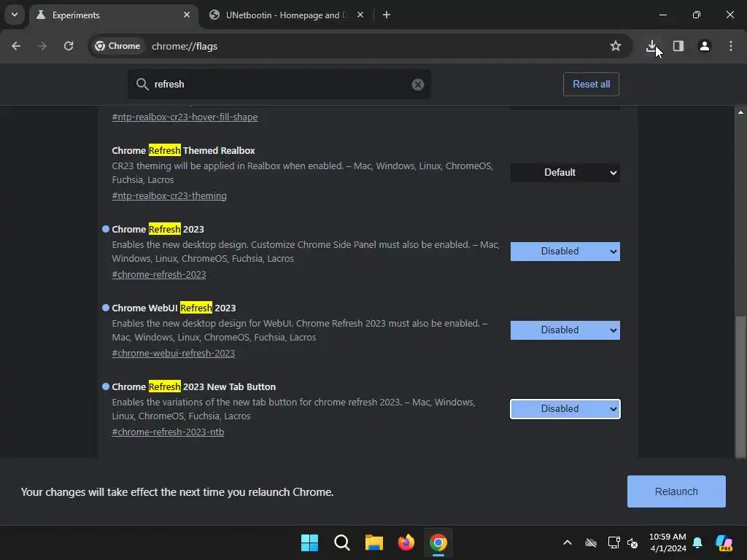Open the #ntp-realbox-cr23-theming link
The height and width of the screenshot is (560, 747).
(169, 195)
